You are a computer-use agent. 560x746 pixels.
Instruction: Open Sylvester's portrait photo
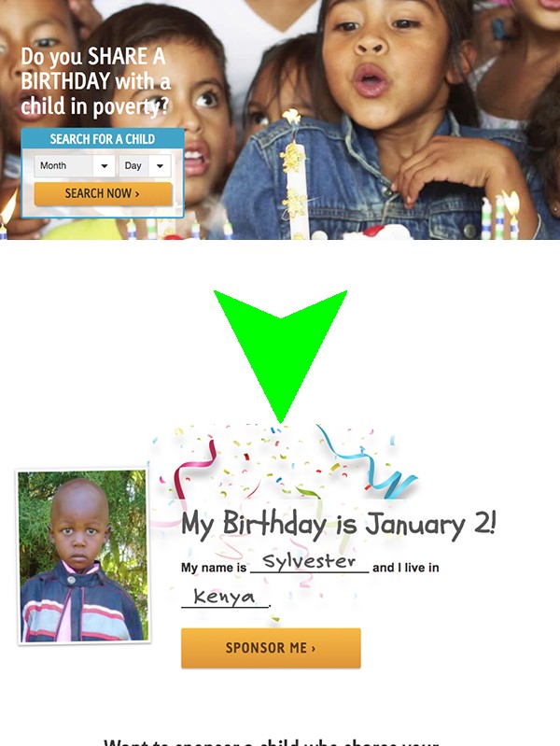coord(83,556)
